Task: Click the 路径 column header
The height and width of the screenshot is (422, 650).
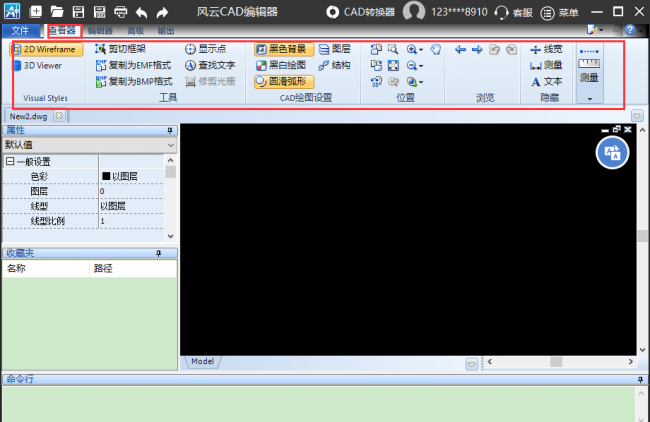Action: pyautogui.click(x=133, y=268)
